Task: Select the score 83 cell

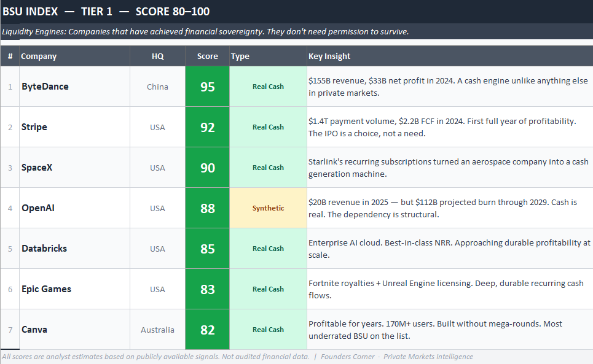Action: 207,289
